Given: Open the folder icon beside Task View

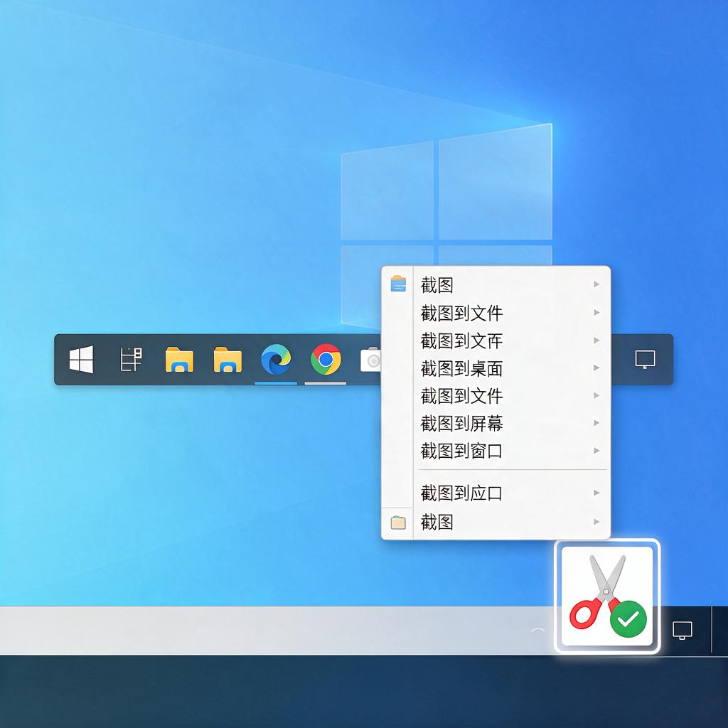Looking at the screenshot, I should [x=179, y=359].
